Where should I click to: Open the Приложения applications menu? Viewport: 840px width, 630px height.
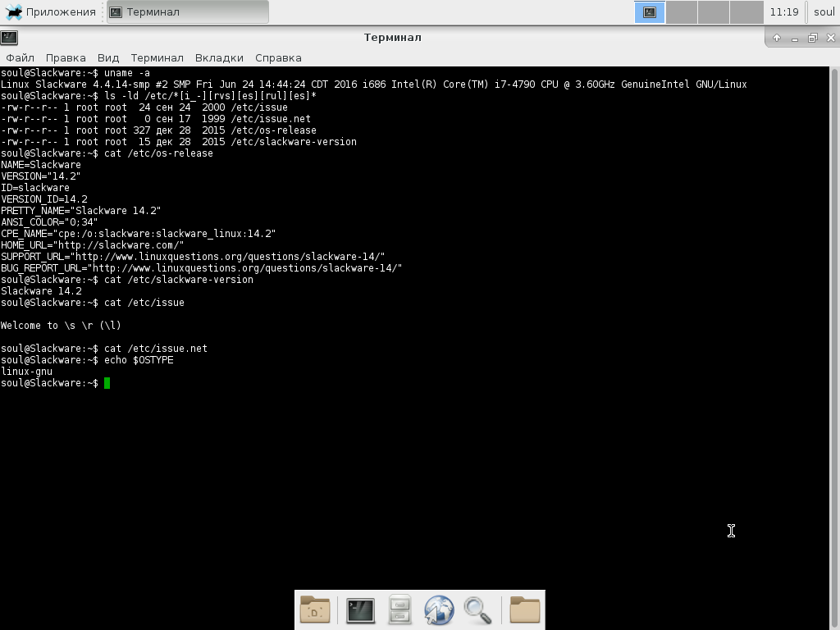[50, 11]
